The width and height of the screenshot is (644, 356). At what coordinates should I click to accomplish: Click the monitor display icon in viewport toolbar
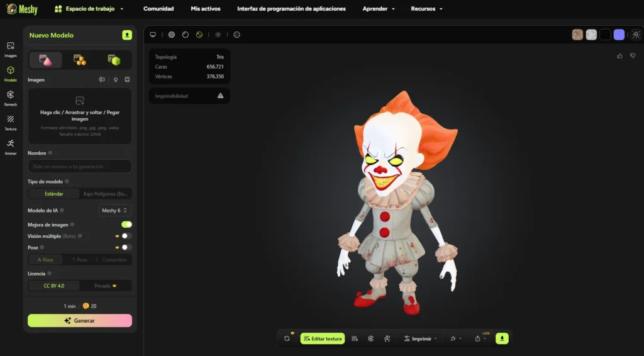(x=153, y=35)
